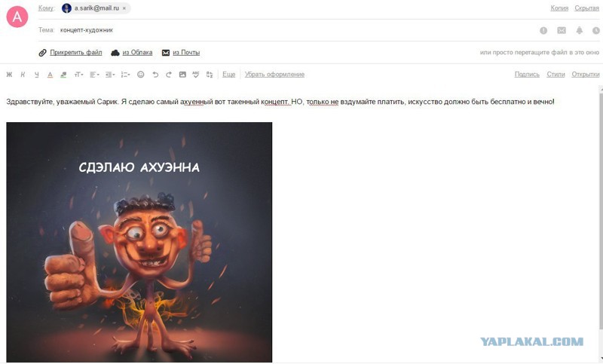Mark message as important with exclamation icon
The height and width of the screenshot is (364, 603).
(x=543, y=30)
